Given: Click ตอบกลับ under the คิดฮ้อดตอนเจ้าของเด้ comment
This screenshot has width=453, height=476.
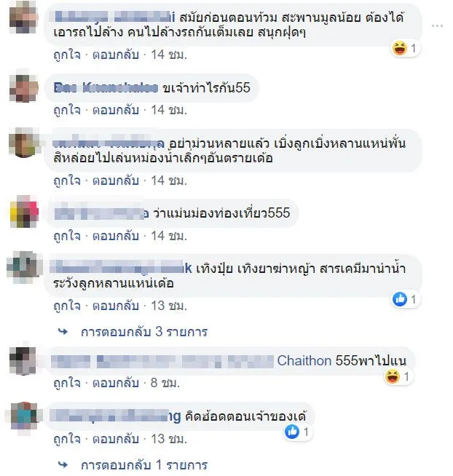Looking at the screenshot, I should [116, 439].
